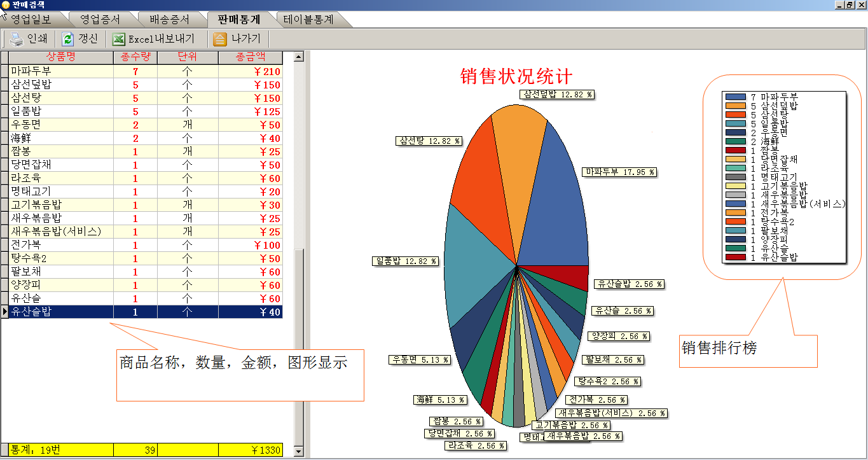The height and width of the screenshot is (460, 868).
Task: Click the orange exit icon for 나가기
Action: tap(219, 39)
